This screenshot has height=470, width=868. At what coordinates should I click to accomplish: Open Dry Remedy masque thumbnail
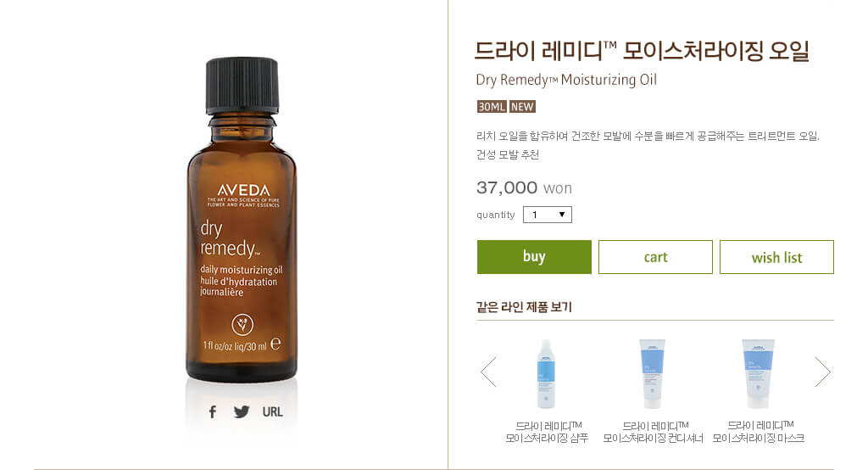(758, 374)
